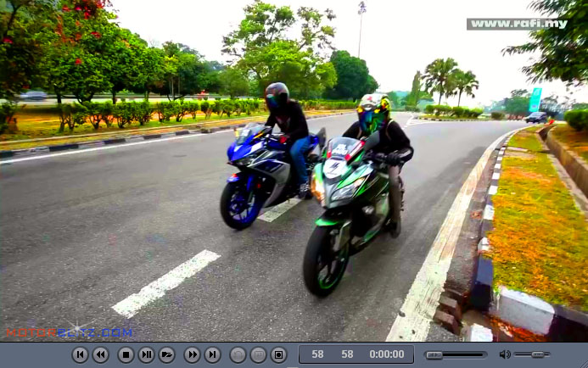Viewport: 588px width, 368px height.
Task: Click the square record/capture button
Action: pyautogui.click(x=279, y=355)
